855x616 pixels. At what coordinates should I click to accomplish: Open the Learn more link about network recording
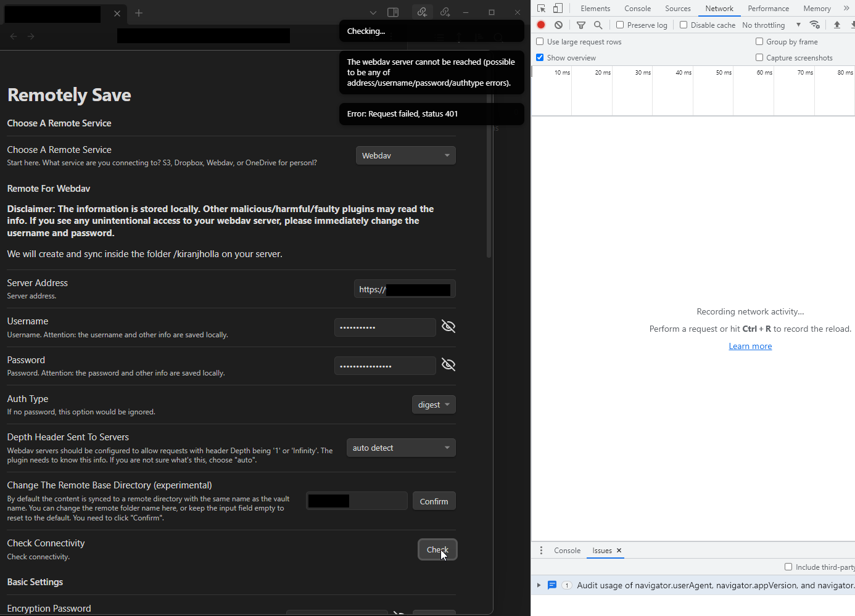click(750, 346)
